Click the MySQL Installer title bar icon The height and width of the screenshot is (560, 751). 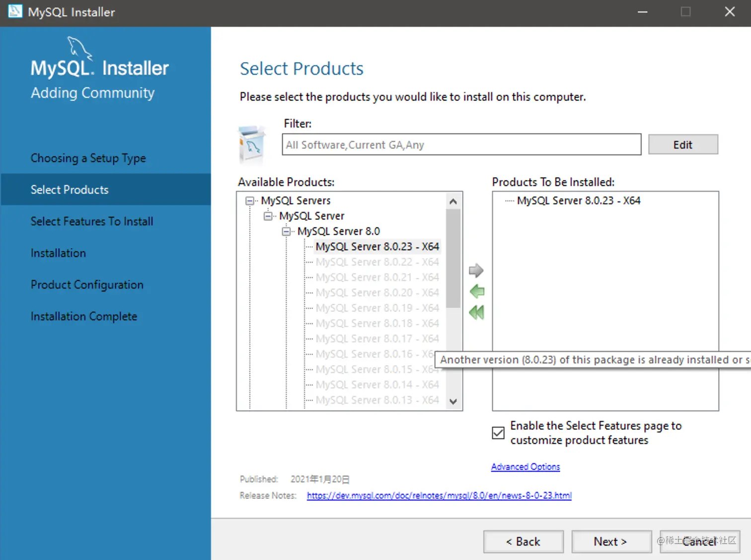click(15, 11)
